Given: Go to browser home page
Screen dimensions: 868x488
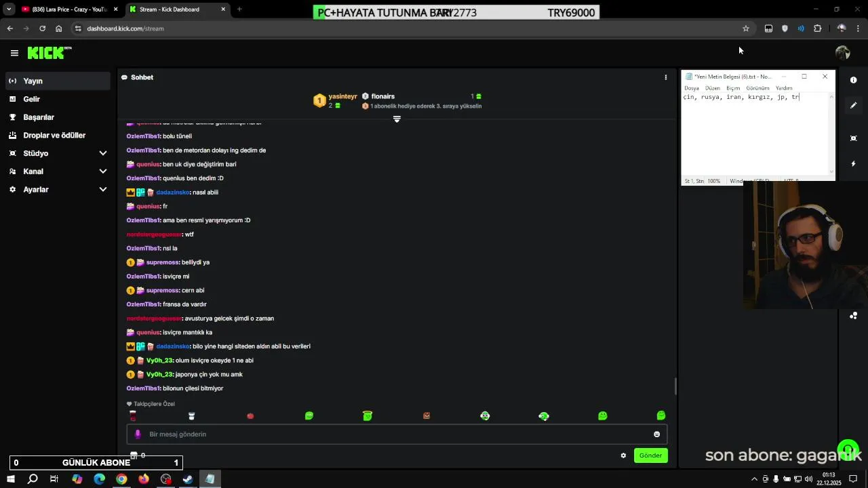Looking at the screenshot, I should 58,28.
